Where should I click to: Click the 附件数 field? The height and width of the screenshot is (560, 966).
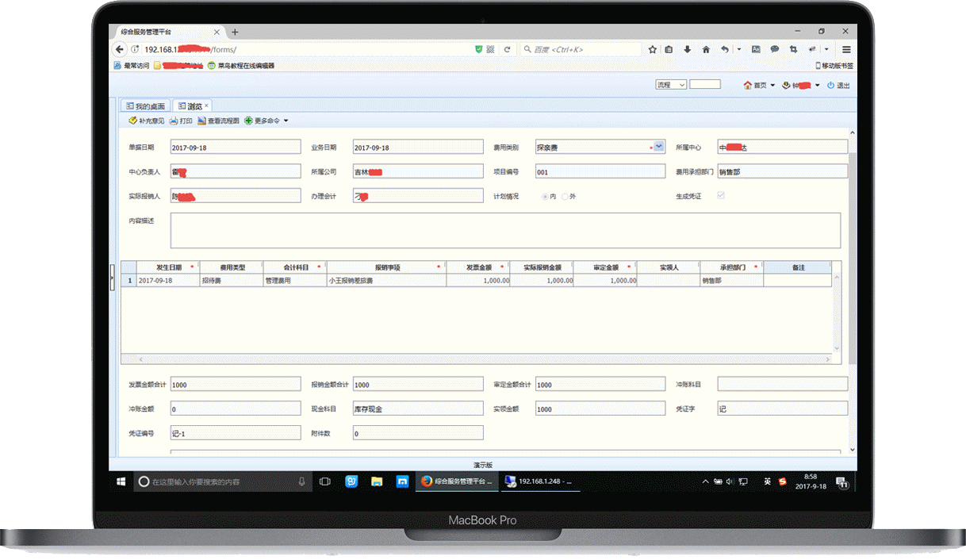[x=418, y=433]
